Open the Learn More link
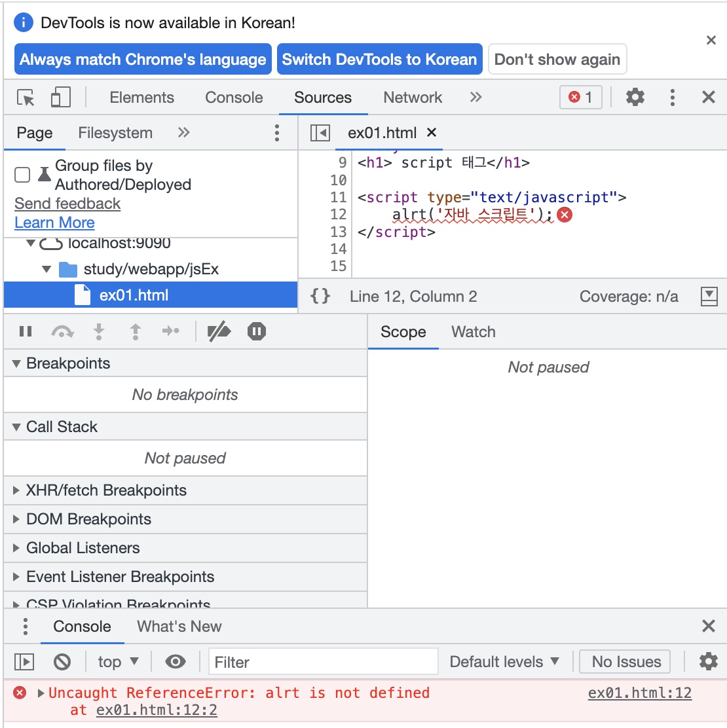This screenshot has width=727, height=728. point(55,223)
